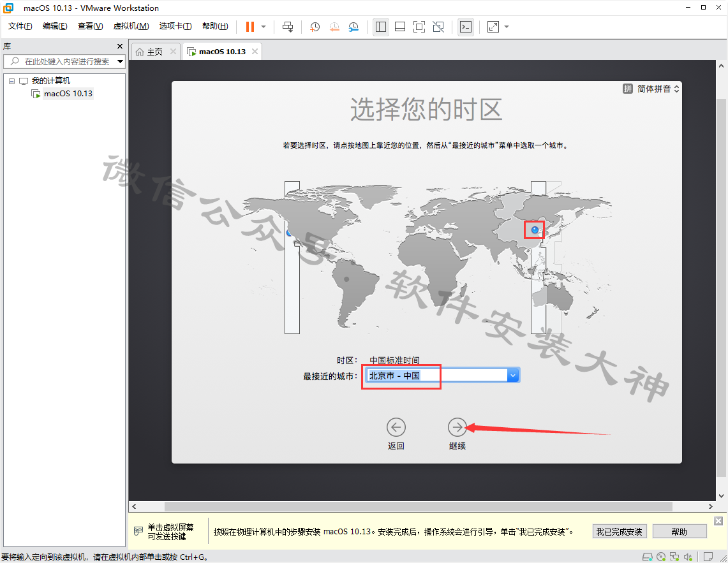Enter full screen mode
Image resolution: width=728 pixels, height=563 pixels.
(x=419, y=27)
